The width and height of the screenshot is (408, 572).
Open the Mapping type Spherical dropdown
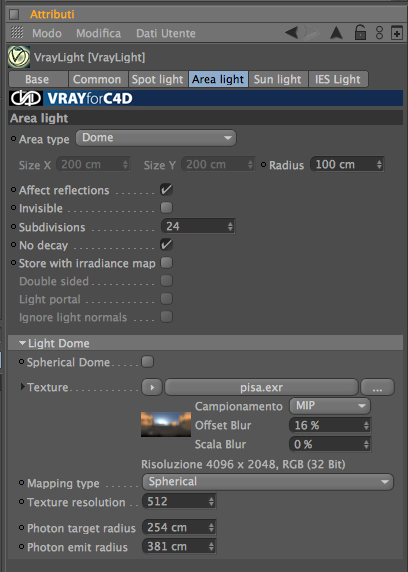[x=268, y=482]
